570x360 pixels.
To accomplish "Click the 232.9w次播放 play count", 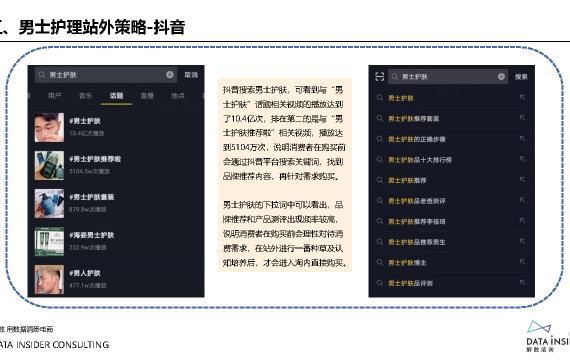I will [x=88, y=248].
